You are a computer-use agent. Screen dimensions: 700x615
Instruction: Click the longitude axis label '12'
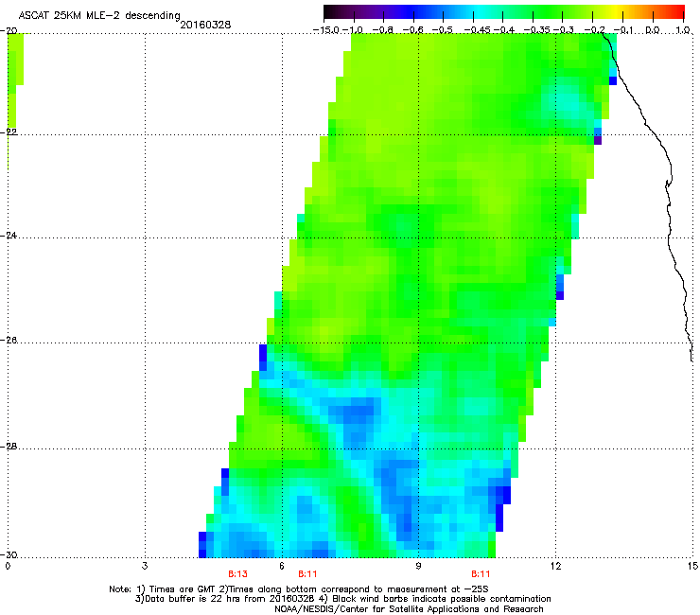tap(555, 567)
